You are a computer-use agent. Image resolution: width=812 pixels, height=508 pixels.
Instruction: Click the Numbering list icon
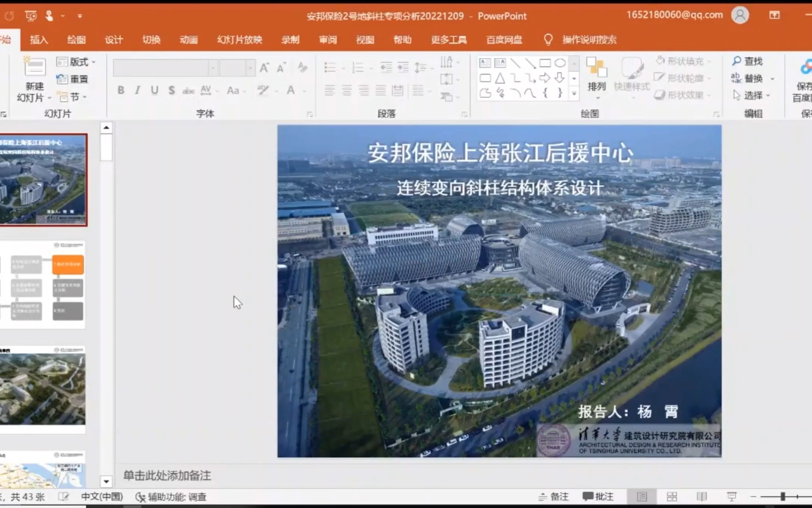[x=358, y=68]
